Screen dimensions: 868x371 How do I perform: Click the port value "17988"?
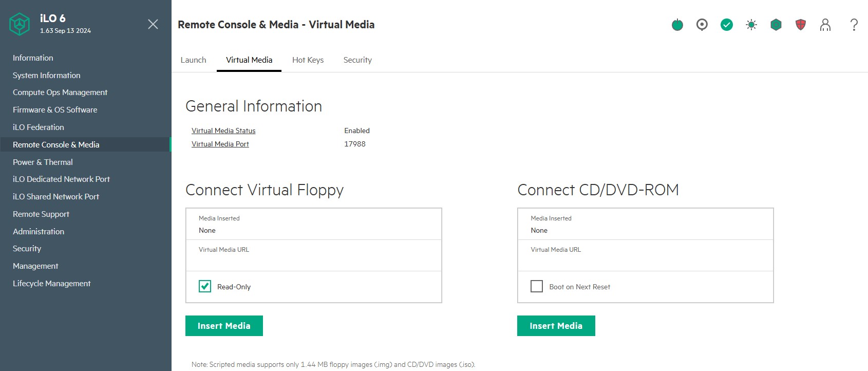point(355,144)
